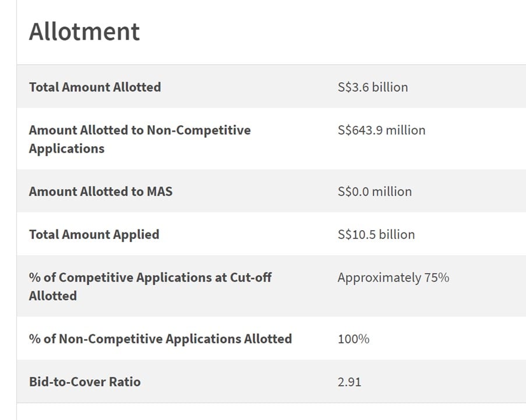Image resolution: width=526 pixels, height=420 pixels.
Task: Click the S$643.9 million value
Action: coord(382,130)
